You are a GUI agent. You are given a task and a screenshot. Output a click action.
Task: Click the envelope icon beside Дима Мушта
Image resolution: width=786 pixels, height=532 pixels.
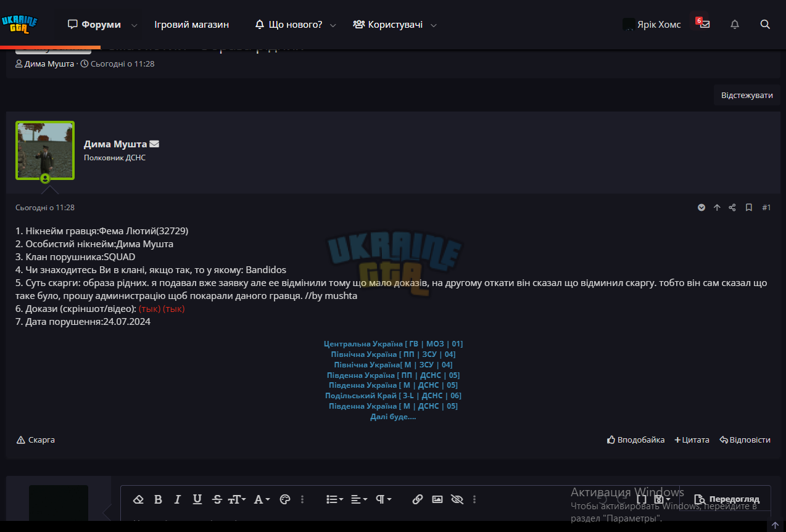154,144
